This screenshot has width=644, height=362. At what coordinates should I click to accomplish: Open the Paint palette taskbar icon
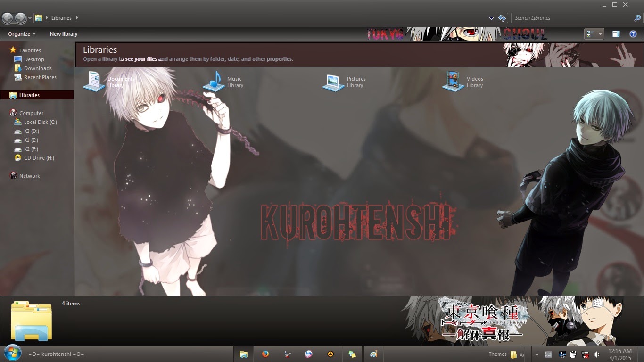(374, 354)
